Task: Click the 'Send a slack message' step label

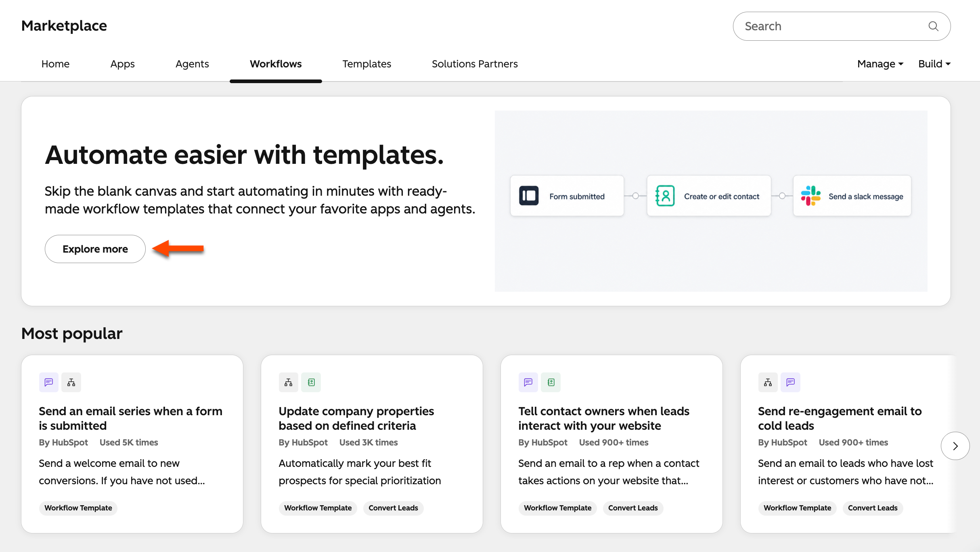Action: pos(866,197)
